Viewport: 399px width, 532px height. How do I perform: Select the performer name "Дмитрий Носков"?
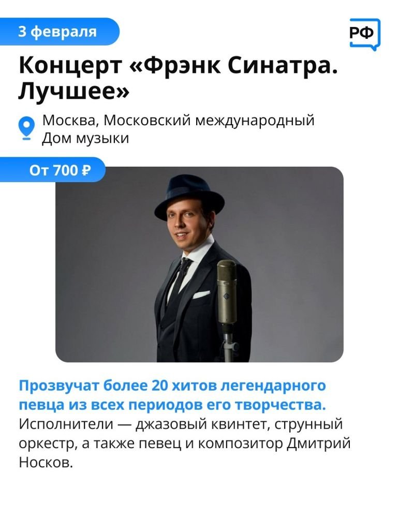click(x=185, y=453)
